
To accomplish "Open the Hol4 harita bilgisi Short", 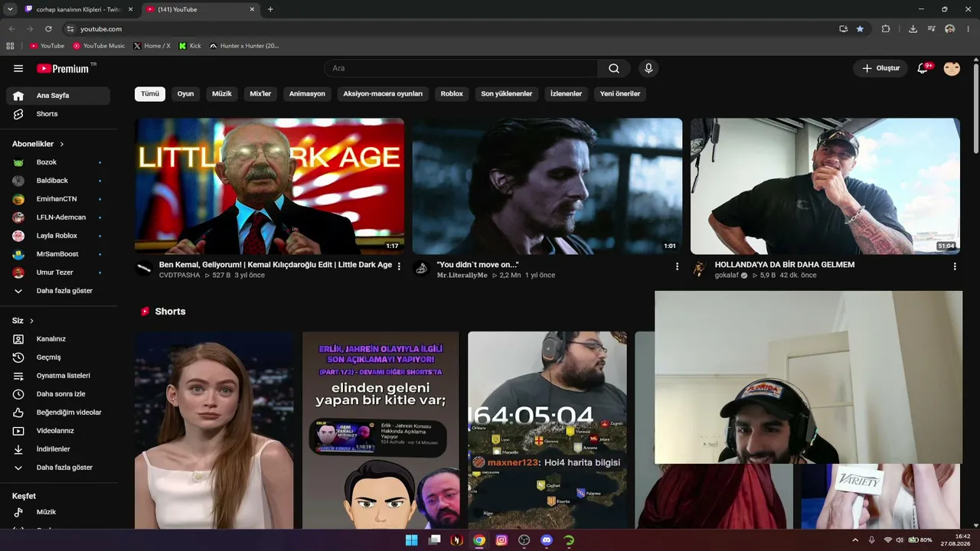I will point(547,430).
